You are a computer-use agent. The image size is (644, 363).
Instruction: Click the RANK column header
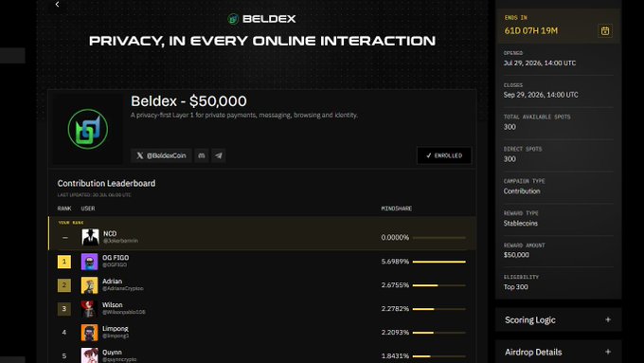[64, 209]
